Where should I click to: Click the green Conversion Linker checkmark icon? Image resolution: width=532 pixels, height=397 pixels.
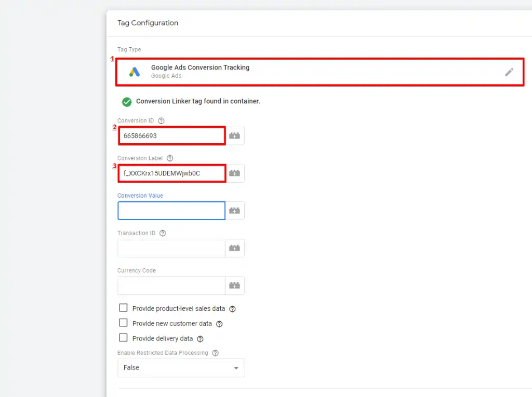(x=126, y=101)
